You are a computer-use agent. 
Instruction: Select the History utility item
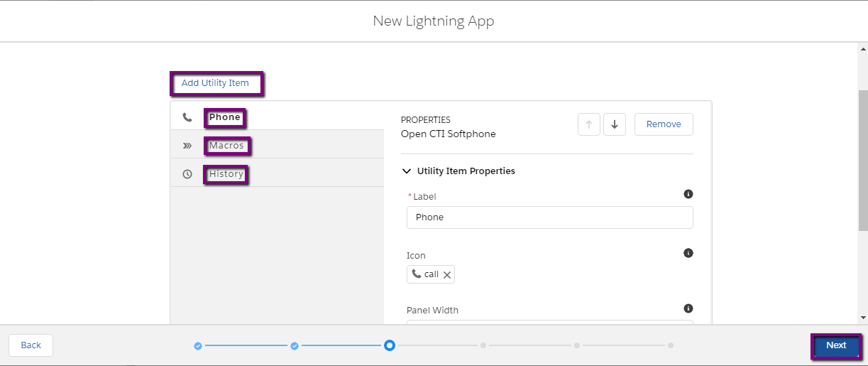[278, 173]
